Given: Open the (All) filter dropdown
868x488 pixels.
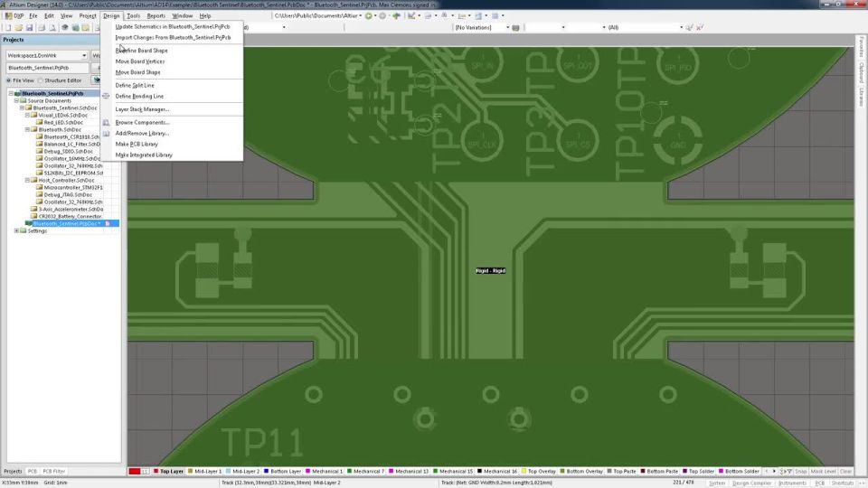Looking at the screenshot, I should (x=681, y=27).
